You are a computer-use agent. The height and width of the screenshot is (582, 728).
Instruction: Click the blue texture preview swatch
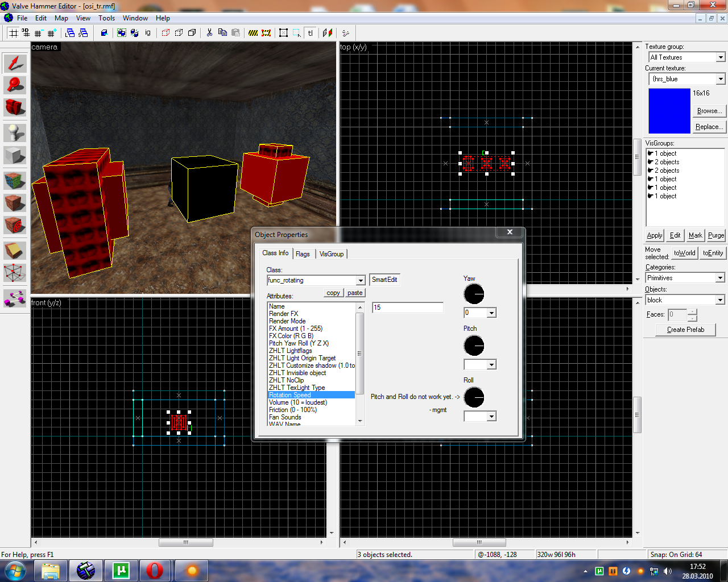(669, 111)
